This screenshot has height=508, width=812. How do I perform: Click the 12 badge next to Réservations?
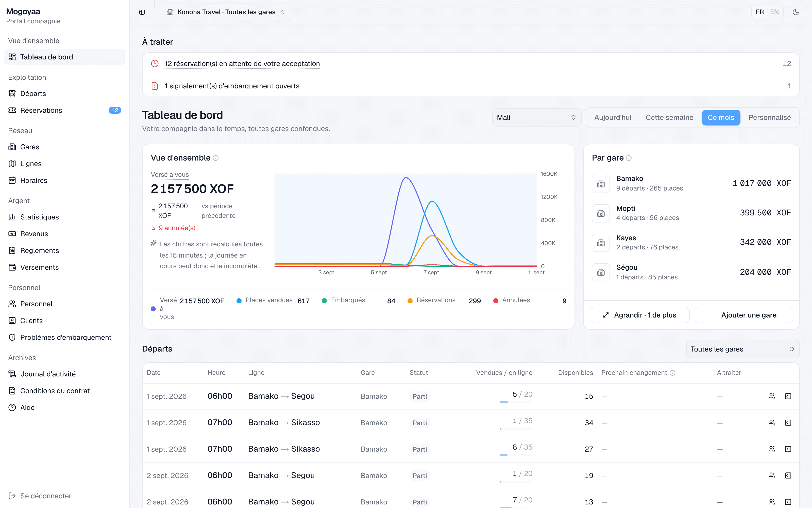pyautogui.click(x=115, y=110)
